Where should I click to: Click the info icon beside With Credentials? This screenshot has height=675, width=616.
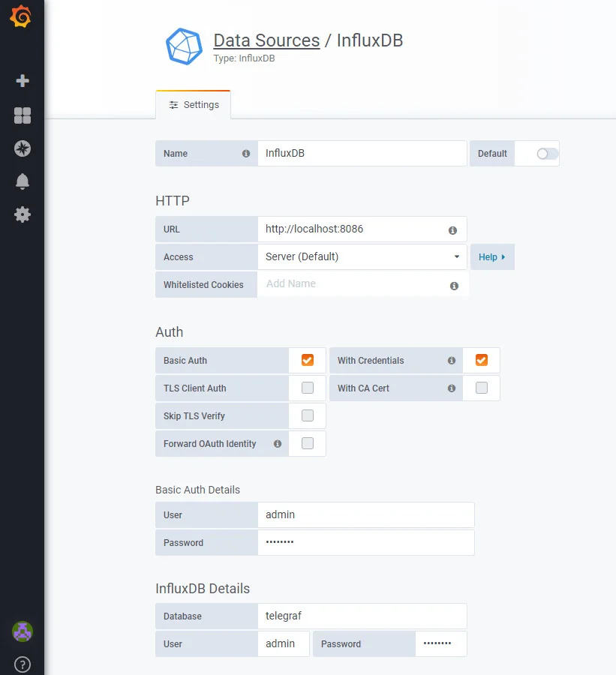452,360
